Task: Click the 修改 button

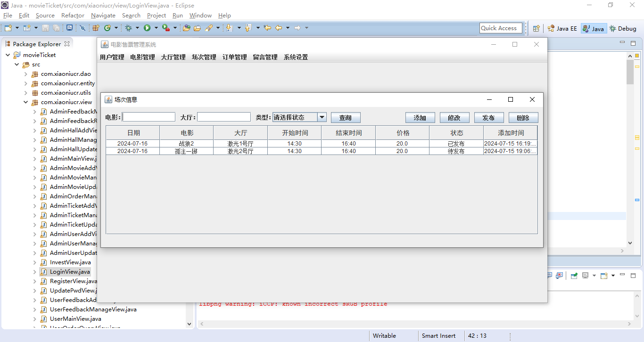Action: (x=454, y=117)
